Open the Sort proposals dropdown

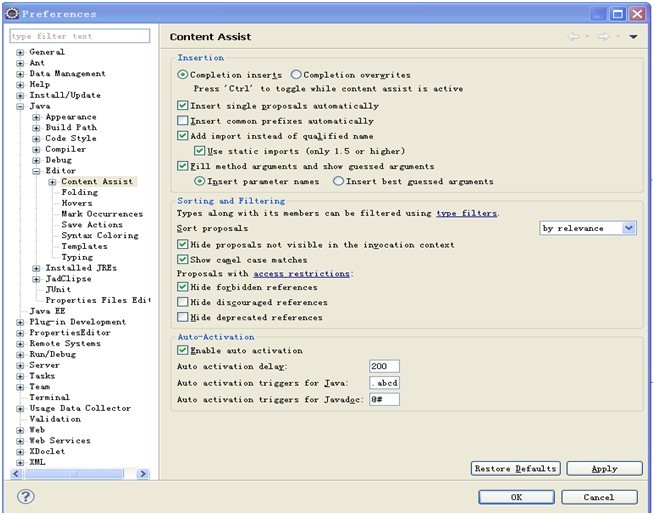point(628,228)
